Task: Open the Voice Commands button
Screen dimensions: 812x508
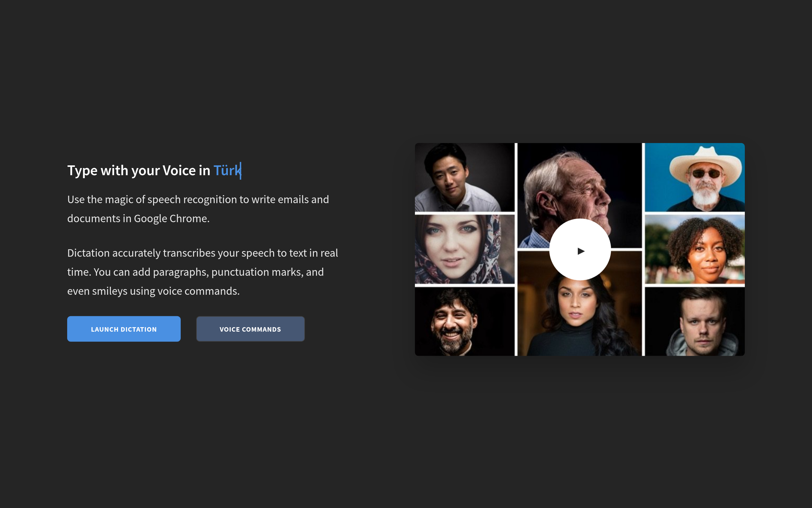Action: (250, 329)
